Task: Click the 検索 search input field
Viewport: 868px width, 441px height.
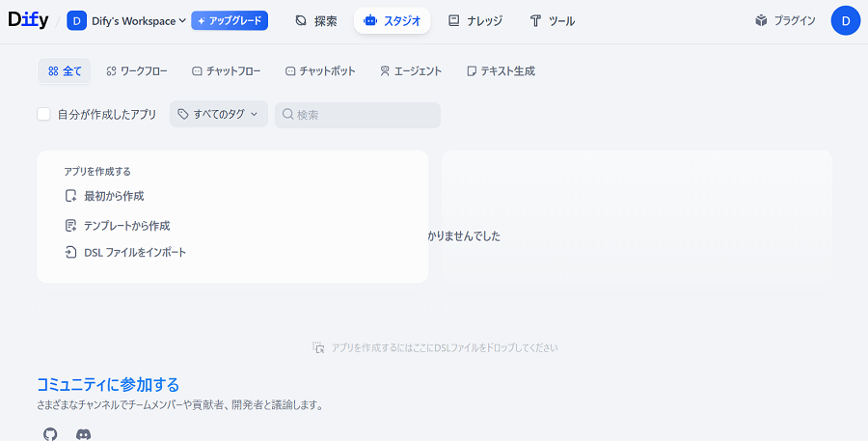Action: tap(358, 115)
